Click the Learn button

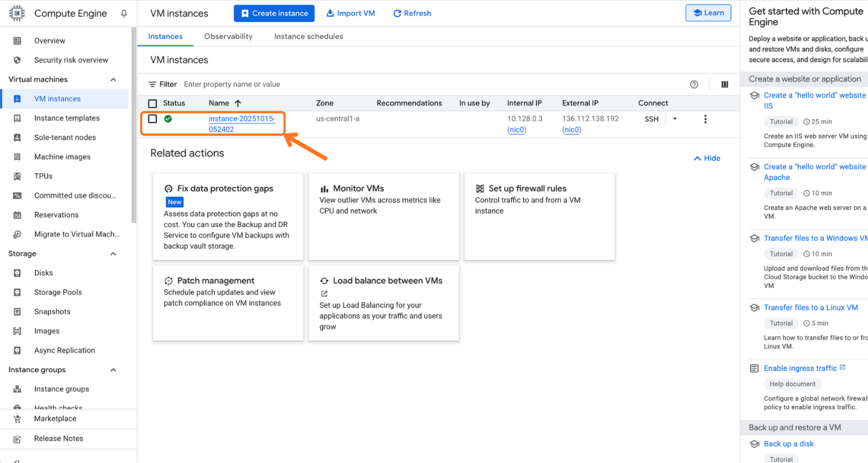[708, 13]
